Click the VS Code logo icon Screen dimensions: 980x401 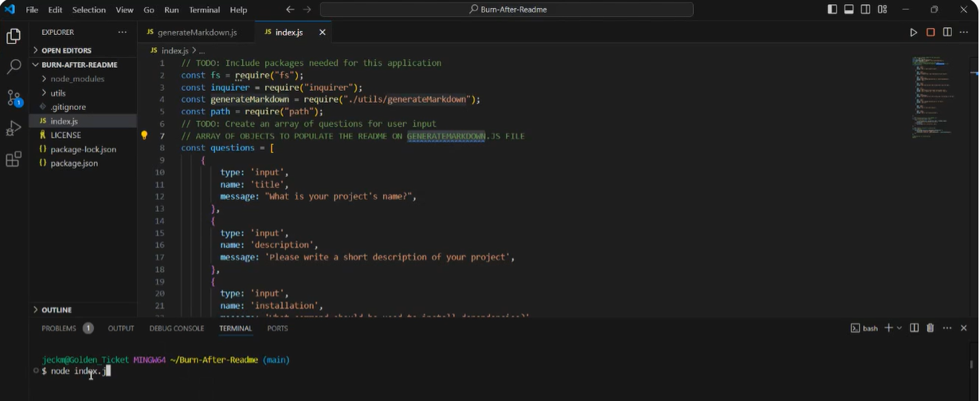click(x=10, y=10)
